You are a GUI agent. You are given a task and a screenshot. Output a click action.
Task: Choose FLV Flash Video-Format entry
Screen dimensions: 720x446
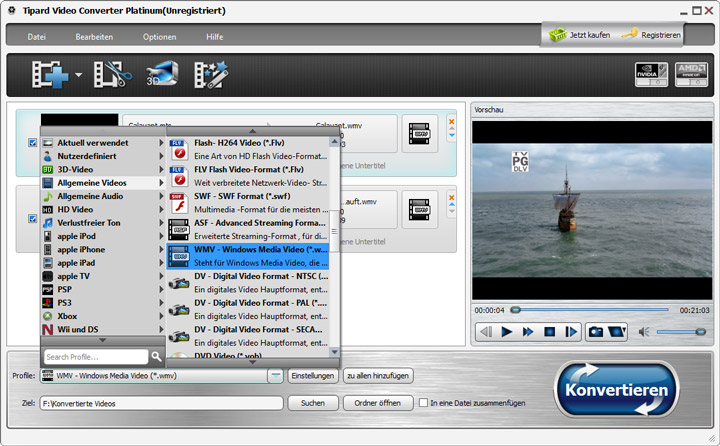coord(248,176)
